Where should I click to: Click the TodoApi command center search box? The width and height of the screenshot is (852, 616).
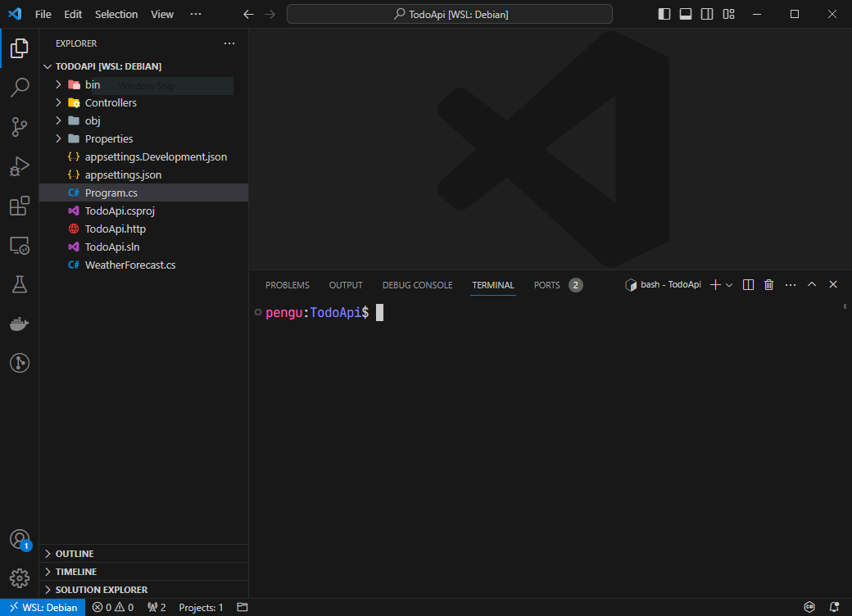[449, 13]
